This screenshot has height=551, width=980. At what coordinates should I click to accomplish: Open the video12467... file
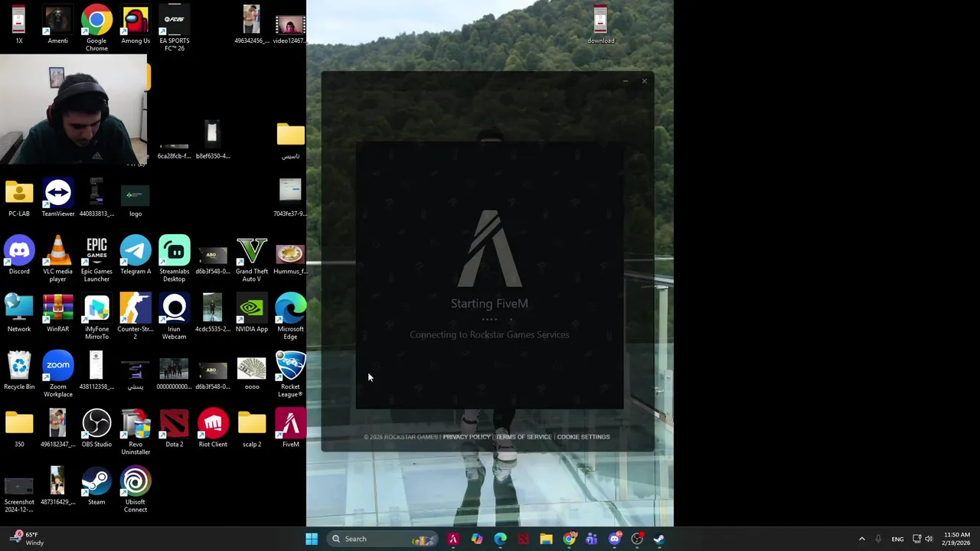pyautogui.click(x=290, y=28)
